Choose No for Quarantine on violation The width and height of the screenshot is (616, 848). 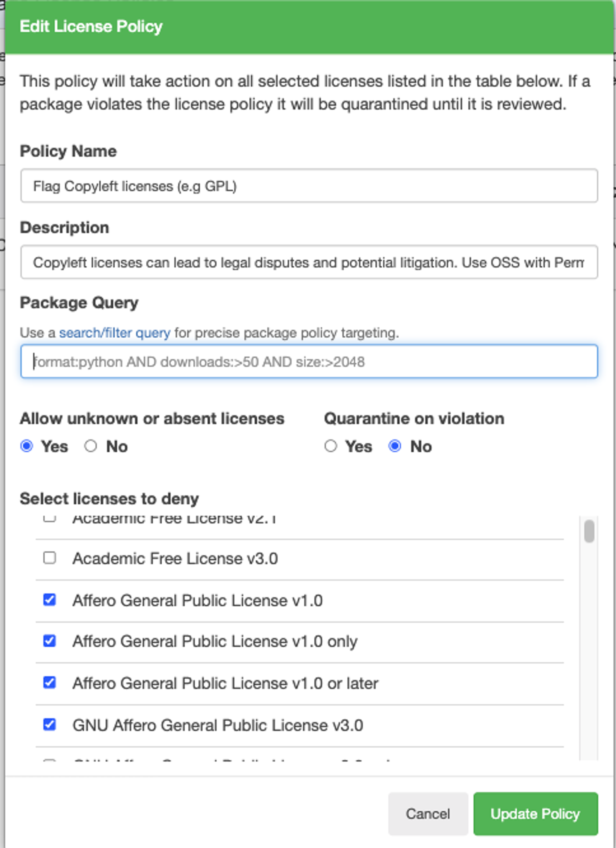(395, 446)
